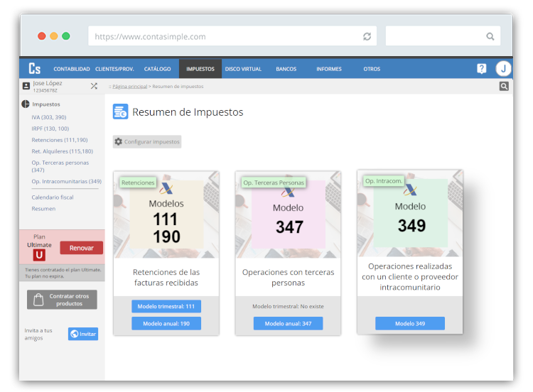This screenshot has width=533, height=392.
Task: Open the user profile avatar J
Action: pos(503,69)
